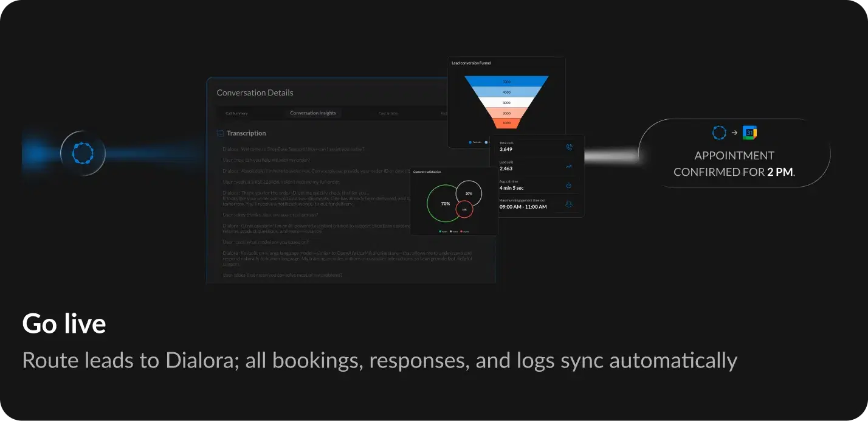Click the trend arrow icon beside Lead calls
The height and width of the screenshot is (421, 868).
[569, 166]
